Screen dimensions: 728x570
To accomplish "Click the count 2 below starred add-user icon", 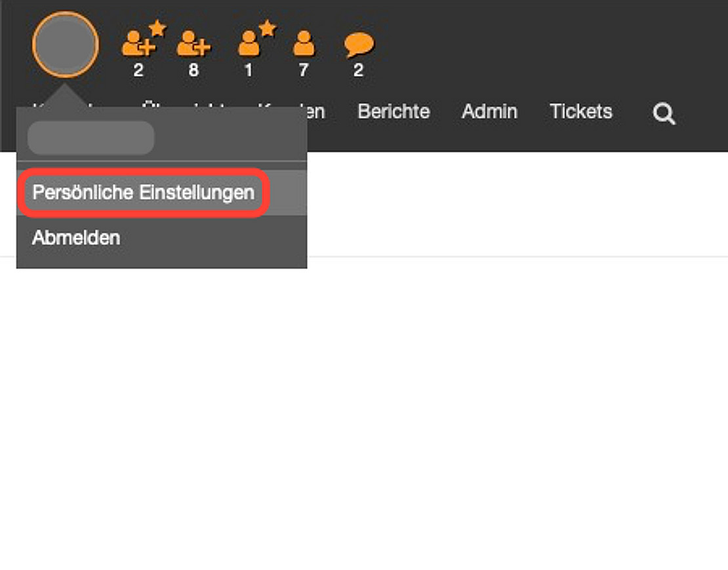I will (138, 70).
